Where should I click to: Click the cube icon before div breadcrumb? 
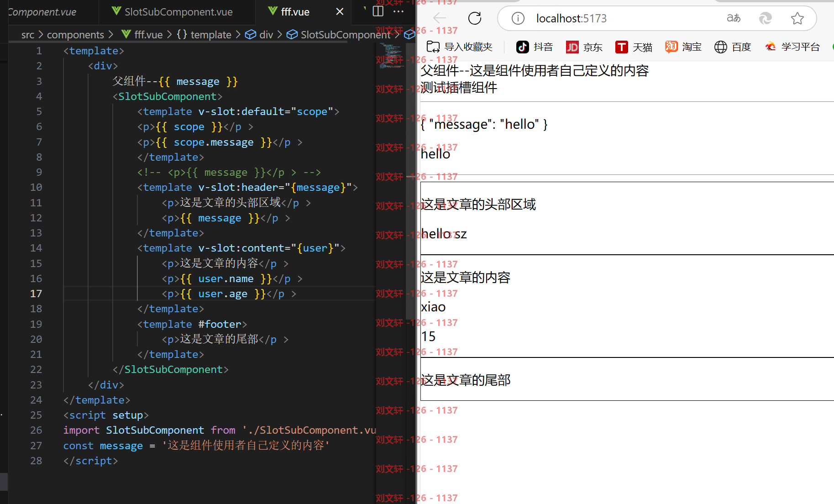pyautogui.click(x=250, y=35)
